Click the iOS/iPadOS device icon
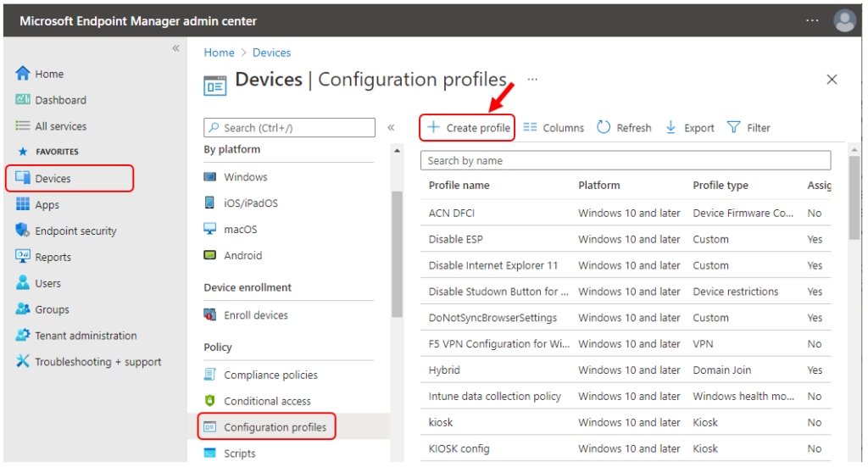Viewport: 868px width, 467px height. [210, 203]
